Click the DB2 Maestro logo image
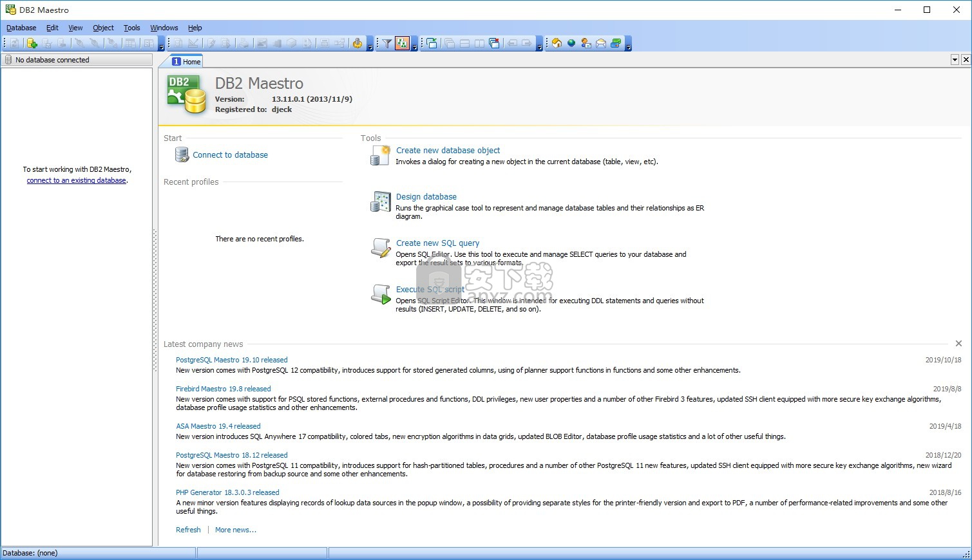The height and width of the screenshot is (560, 972). coord(187,95)
